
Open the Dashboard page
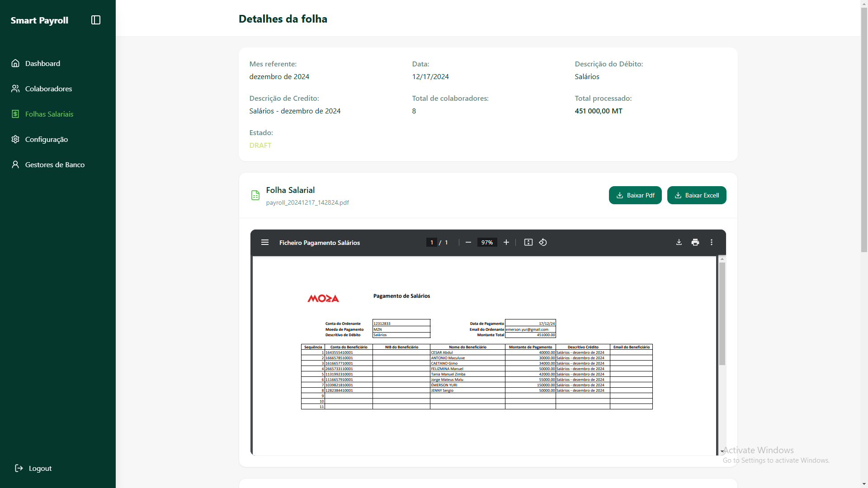click(x=42, y=63)
